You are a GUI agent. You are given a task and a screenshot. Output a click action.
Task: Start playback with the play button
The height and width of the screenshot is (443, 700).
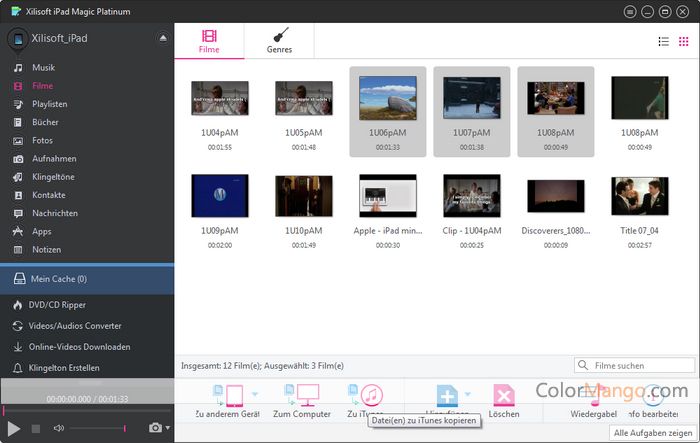pos(13,428)
